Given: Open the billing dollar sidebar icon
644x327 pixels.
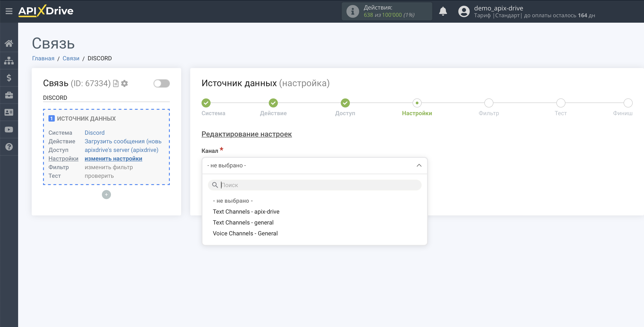Looking at the screenshot, I should [x=9, y=78].
